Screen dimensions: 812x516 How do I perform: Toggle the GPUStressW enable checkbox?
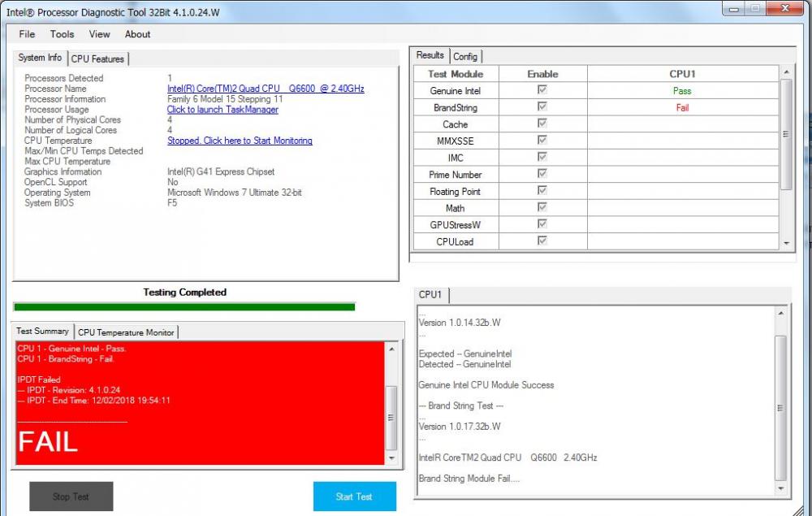coord(542,223)
